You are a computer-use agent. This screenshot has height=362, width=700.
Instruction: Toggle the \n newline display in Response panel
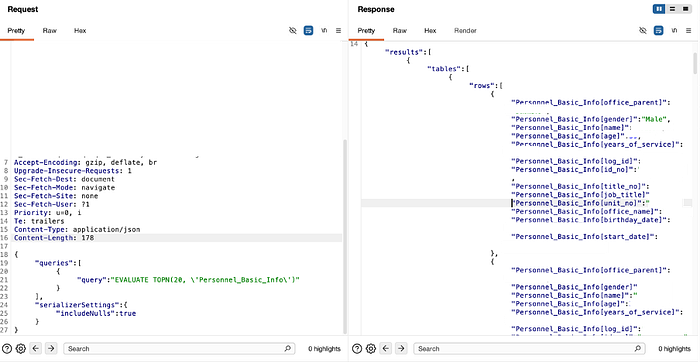pyautogui.click(x=674, y=30)
